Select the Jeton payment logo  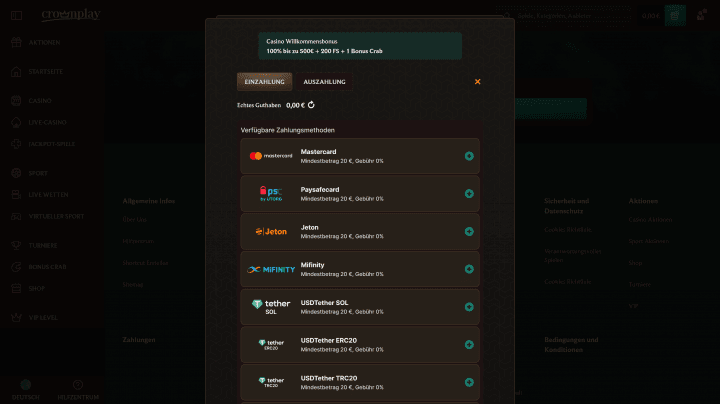[x=270, y=232]
